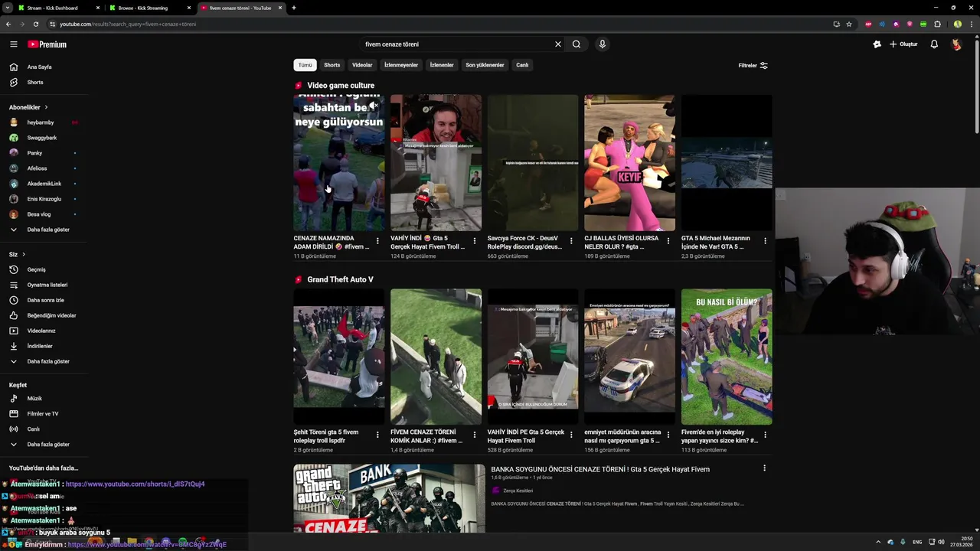Open options for Savcıya Force CK video

(571, 241)
